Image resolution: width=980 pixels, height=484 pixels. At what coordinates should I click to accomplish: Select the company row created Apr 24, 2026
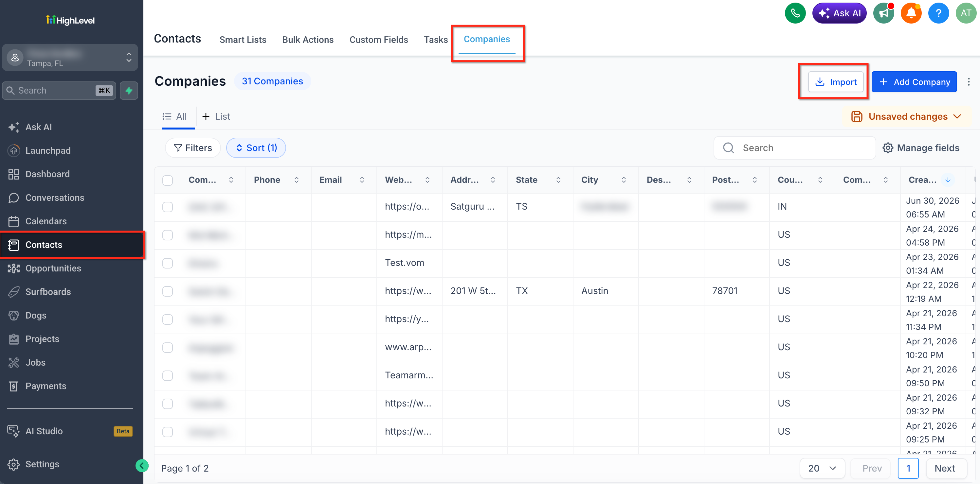[x=167, y=235]
